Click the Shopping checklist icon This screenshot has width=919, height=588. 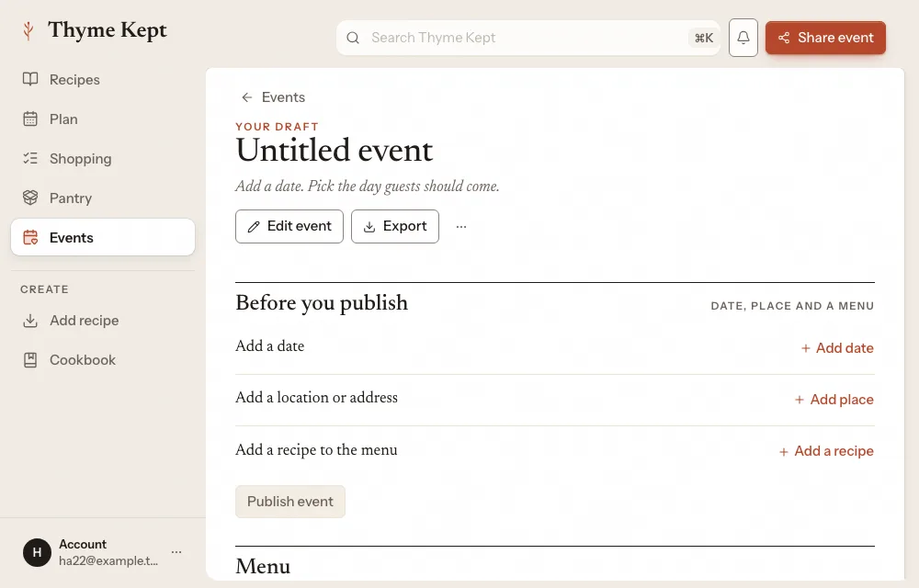pos(30,158)
